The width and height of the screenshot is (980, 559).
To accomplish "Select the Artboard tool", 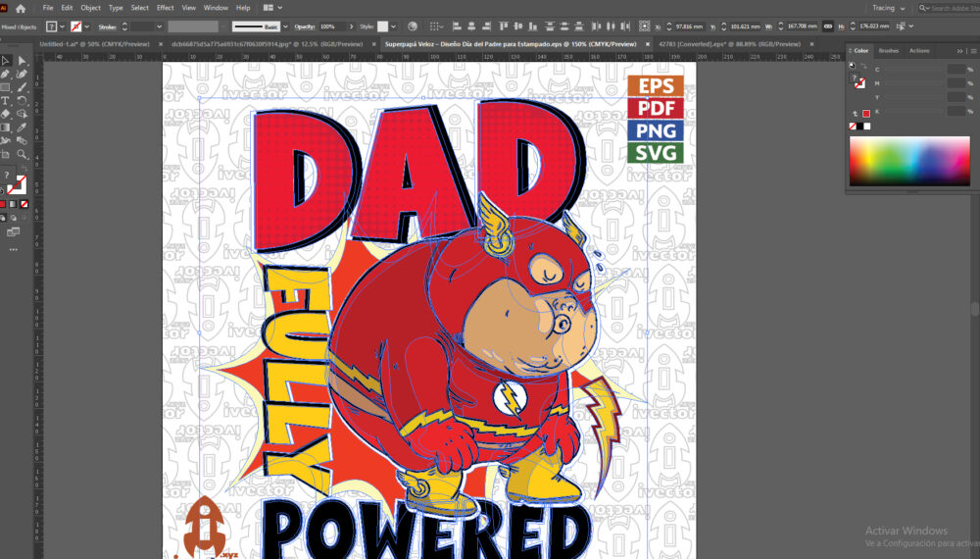I will [6, 154].
